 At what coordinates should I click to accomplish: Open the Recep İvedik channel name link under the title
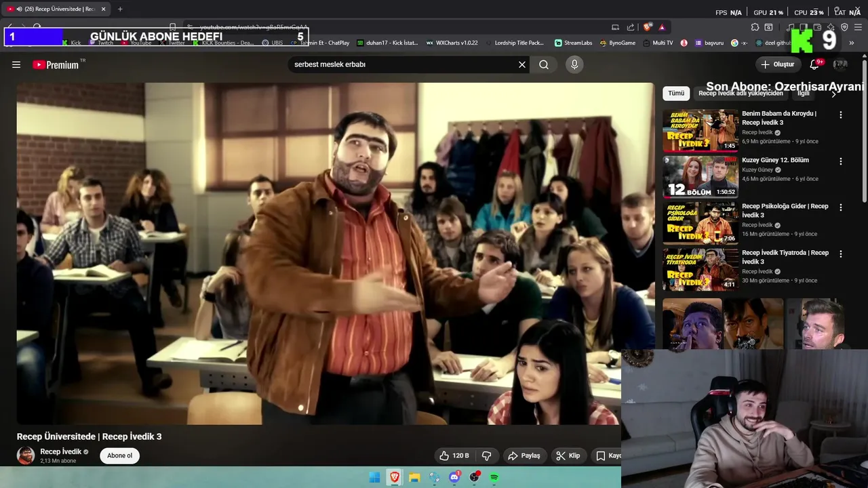(x=61, y=451)
